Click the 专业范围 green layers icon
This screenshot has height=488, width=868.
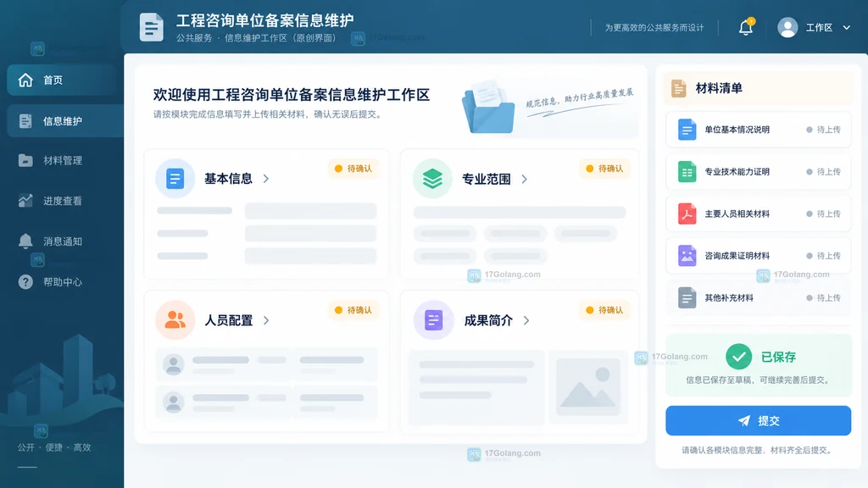(x=432, y=179)
